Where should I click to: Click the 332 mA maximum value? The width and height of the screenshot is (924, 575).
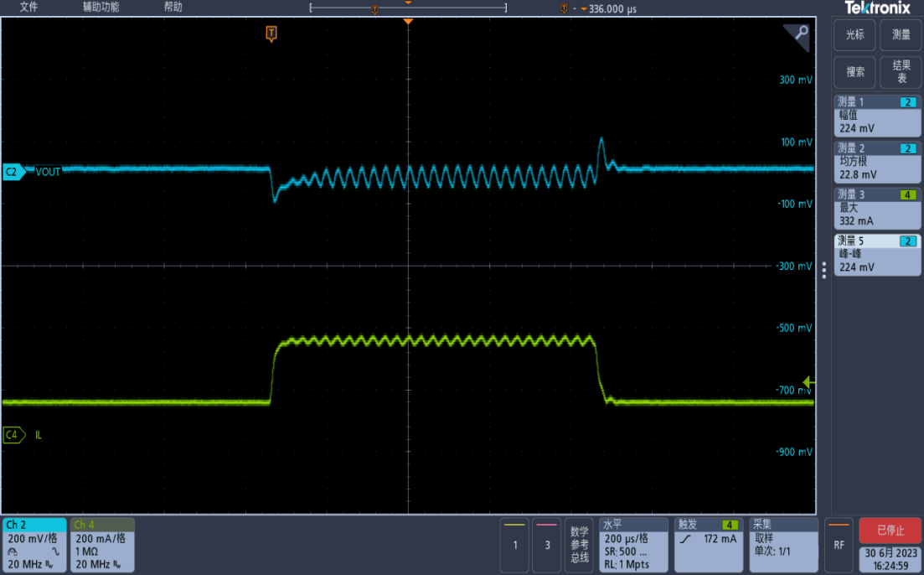click(856, 221)
